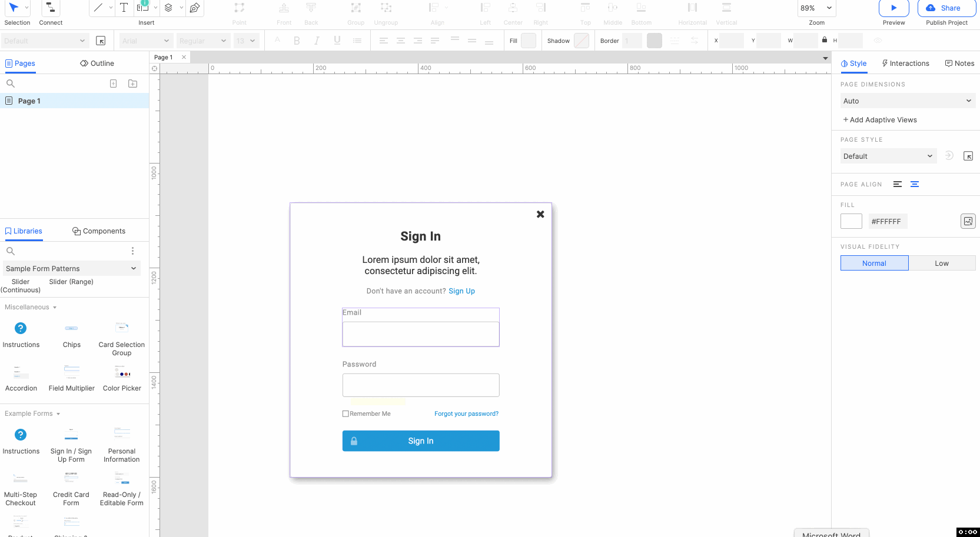Switch to the Pages tab
The image size is (980, 537).
point(21,64)
